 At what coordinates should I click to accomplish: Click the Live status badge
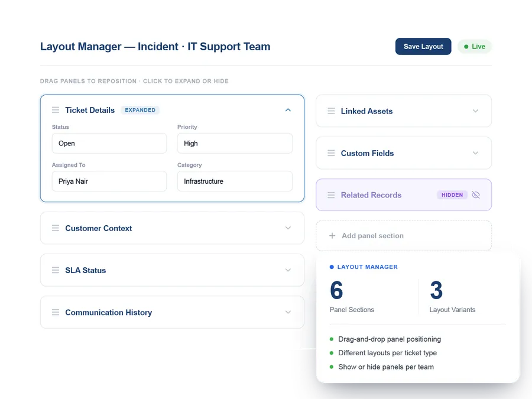tap(474, 47)
